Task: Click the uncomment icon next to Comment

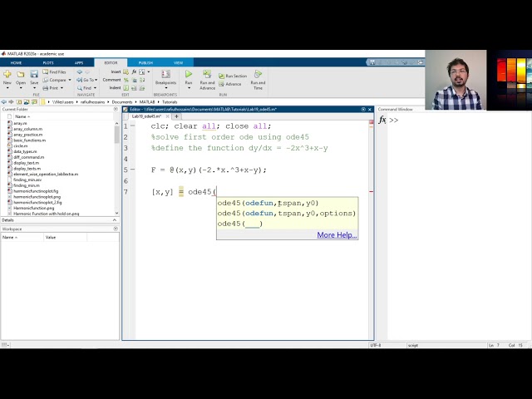Action: [135, 80]
